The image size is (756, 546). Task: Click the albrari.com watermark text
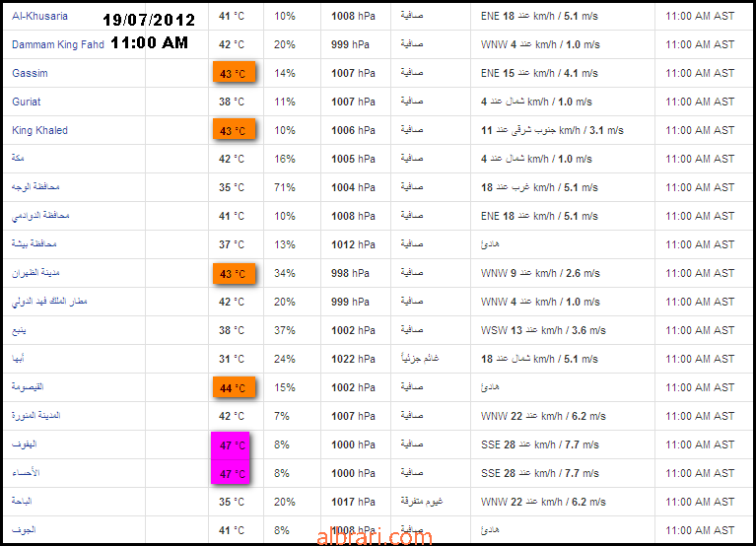click(x=375, y=537)
